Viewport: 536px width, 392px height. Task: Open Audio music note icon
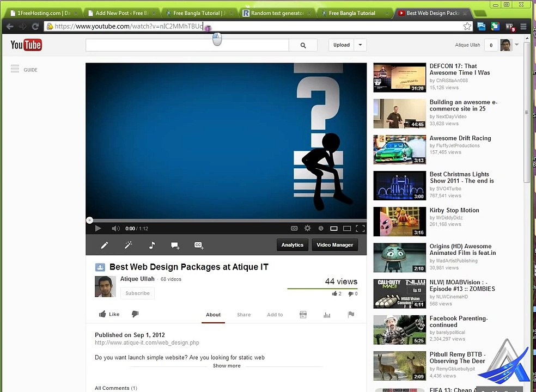point(152,244)
